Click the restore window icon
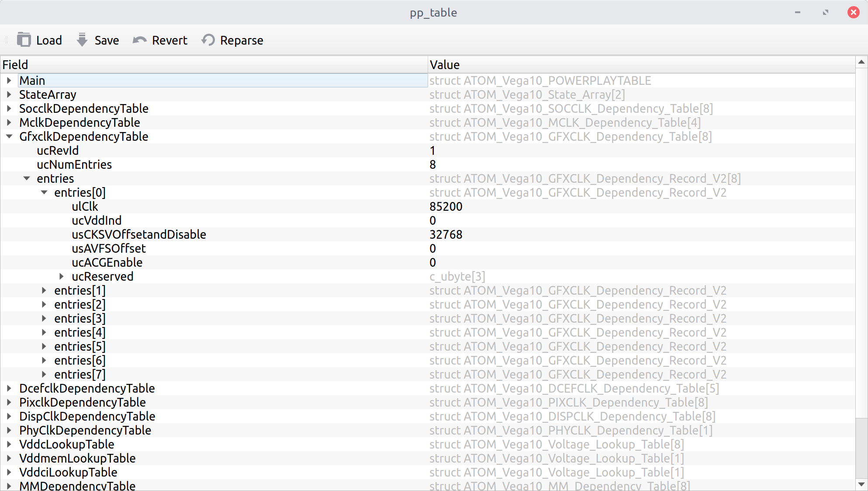This screenshot has height=491, width=868. [825, 12]
